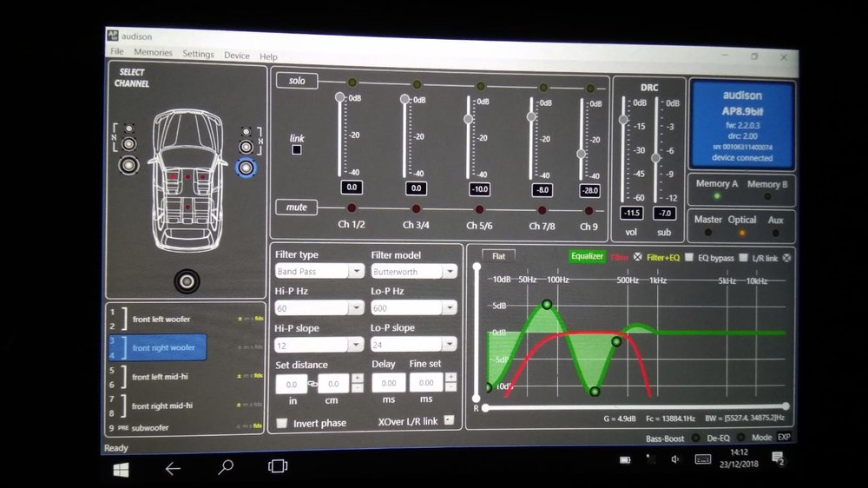This screenshot has height=488, width=868.
Task: Open the Settings menu
Action: click(198, 54)
